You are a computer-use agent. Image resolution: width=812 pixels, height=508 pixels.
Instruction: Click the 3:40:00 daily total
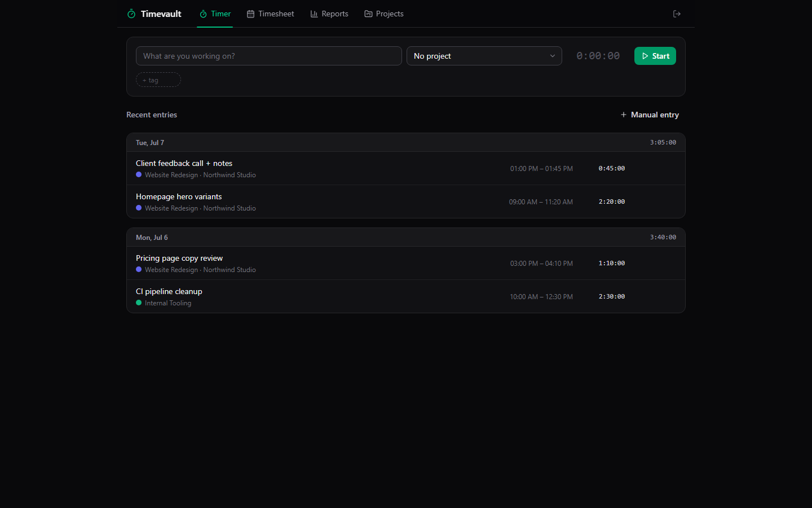(x=663, y=237)
